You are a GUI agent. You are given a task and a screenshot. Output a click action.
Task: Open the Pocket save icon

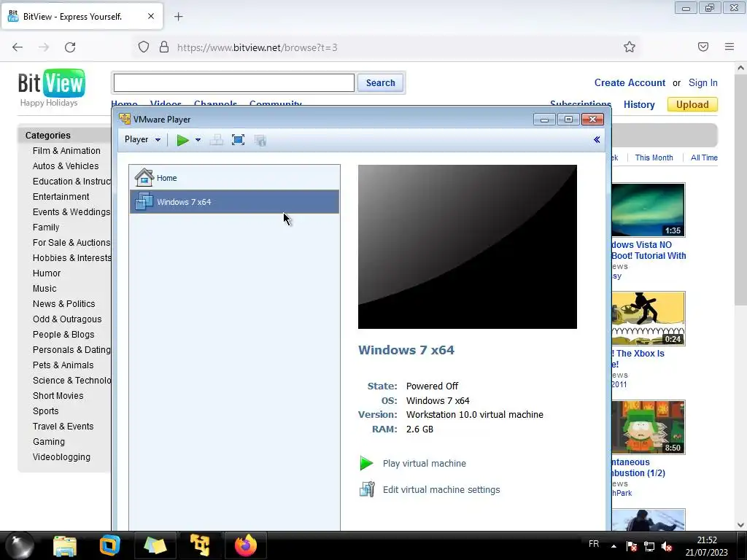(703, 47)
